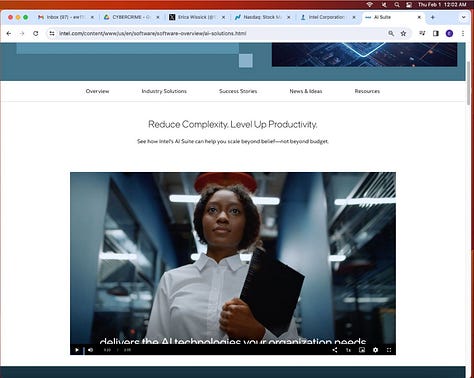Bookmark this page with star icon
The height and width of the screenshot is (378, 474).
(403, 33)
